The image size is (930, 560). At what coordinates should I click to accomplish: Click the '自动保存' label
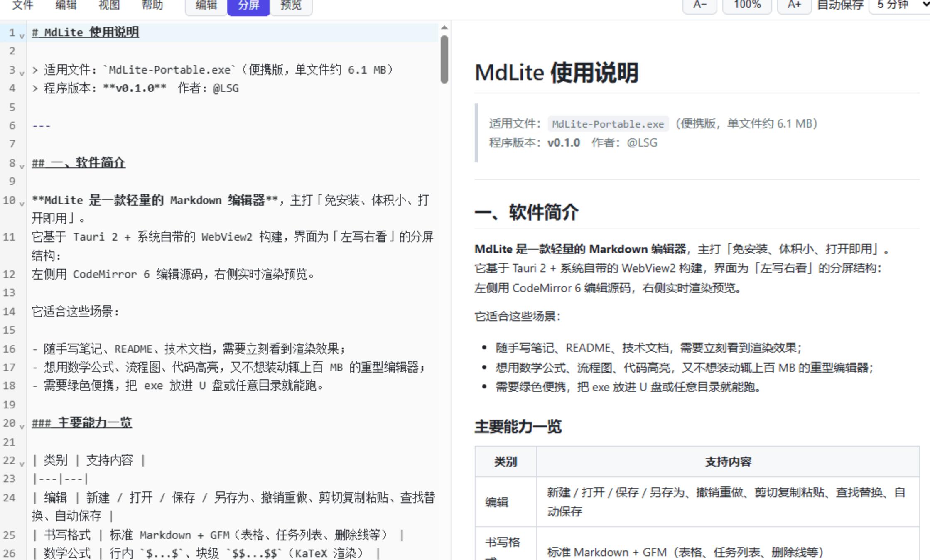[840, 5]
